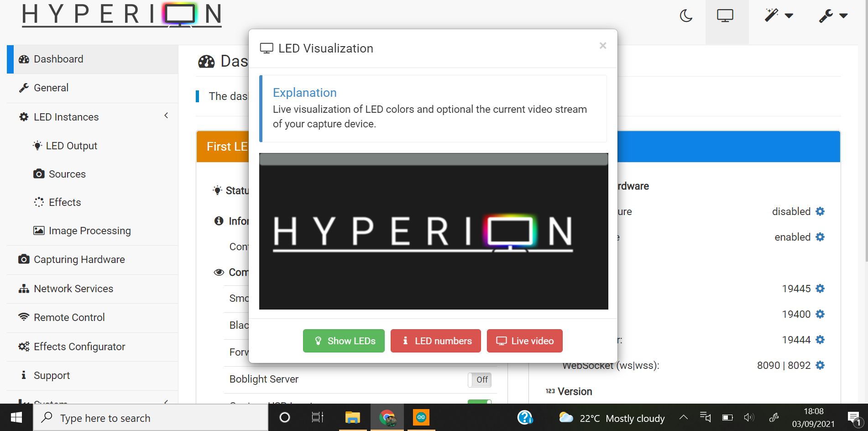
Task: Click gear icon next to WebSocket ports
Action: tap(820, 365)
